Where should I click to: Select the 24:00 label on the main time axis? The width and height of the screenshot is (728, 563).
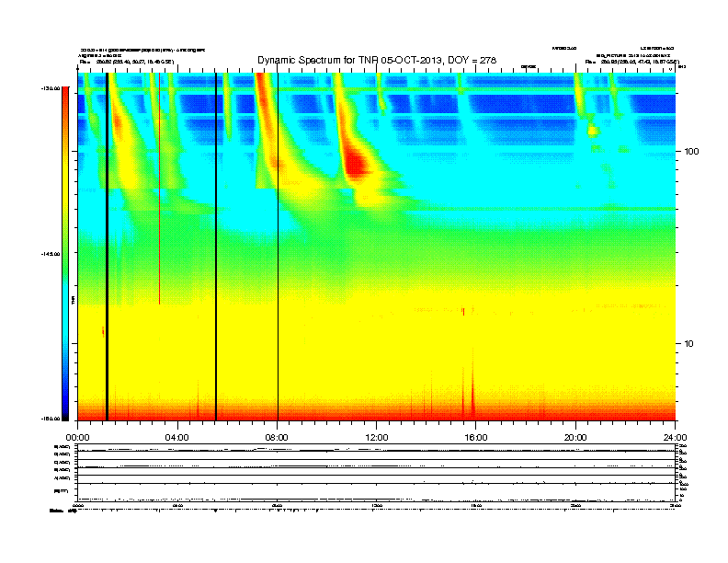pos(675,438)
